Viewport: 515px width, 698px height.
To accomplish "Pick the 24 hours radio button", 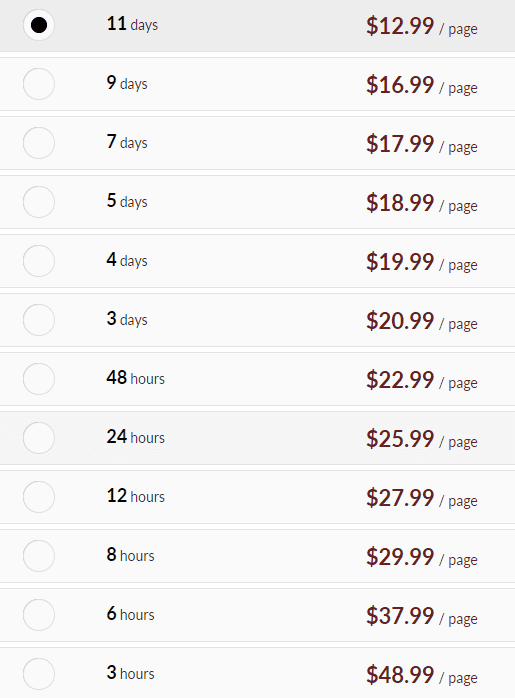I will 39,438.
